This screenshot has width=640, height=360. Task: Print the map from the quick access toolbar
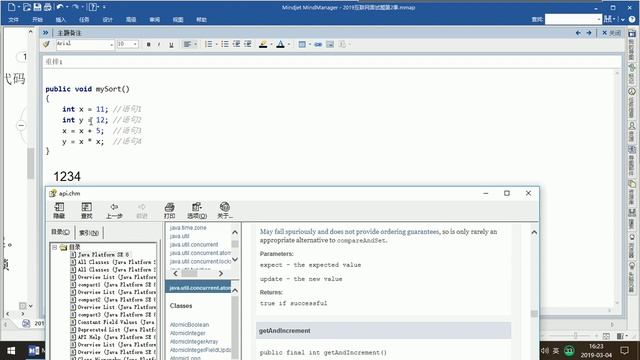47,7
